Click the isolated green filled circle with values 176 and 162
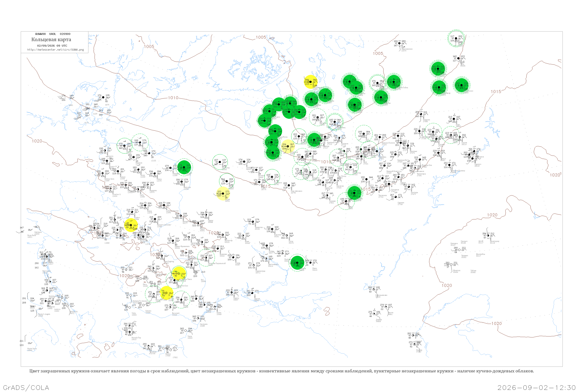The width and height of the screenshot is (588, 392). click(184, 167)
